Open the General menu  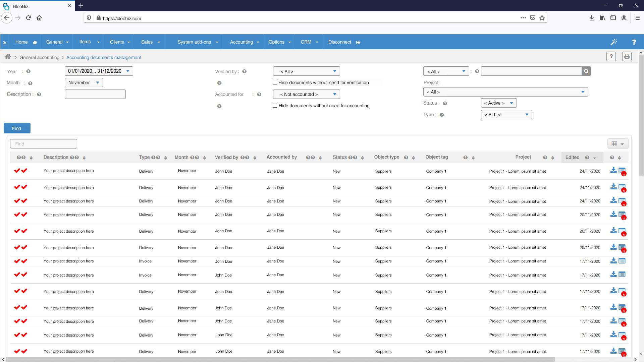point(57,42)
